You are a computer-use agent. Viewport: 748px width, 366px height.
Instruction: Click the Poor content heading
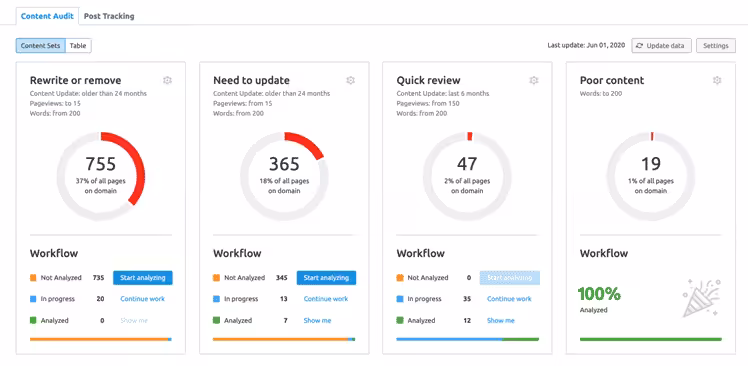tap(612, 80)
